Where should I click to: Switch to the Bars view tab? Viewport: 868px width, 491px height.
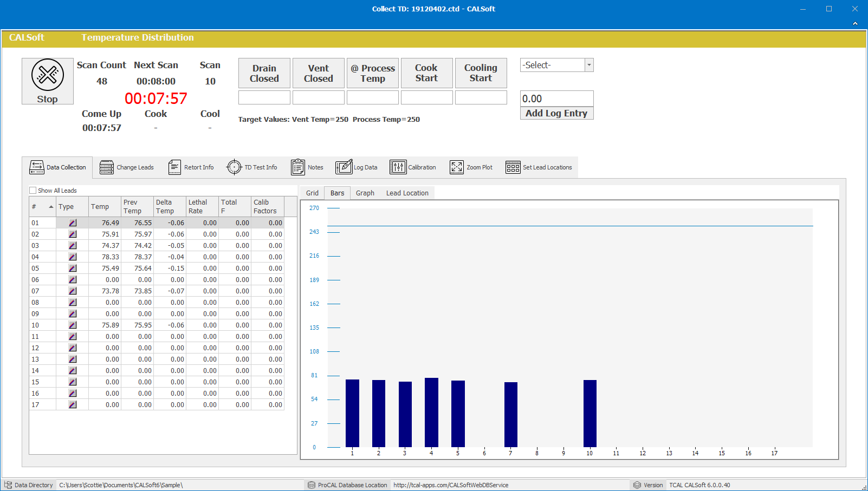point(338,193)
